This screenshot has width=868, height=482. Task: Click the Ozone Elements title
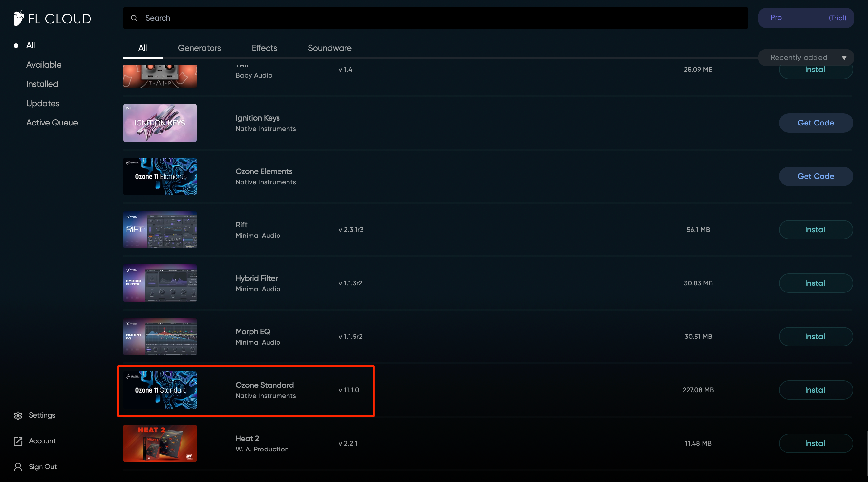tap(264, 171)
